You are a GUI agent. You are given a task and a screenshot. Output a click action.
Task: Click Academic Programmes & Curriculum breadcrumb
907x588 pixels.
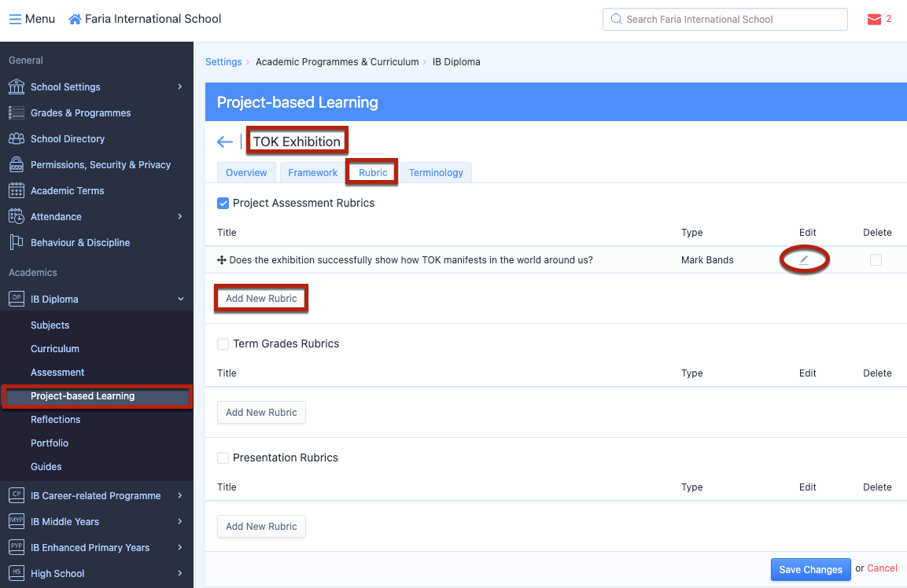tap(337, 62)
